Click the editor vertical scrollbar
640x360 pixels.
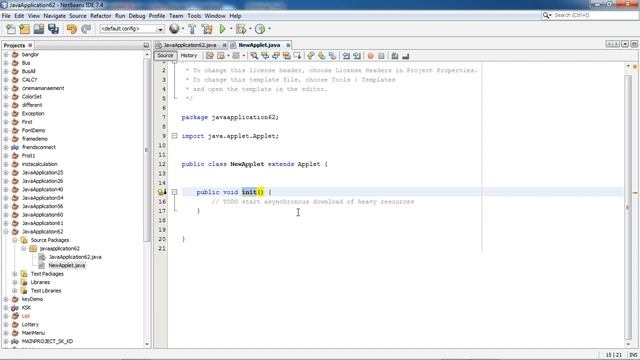(x=629, y=207)
